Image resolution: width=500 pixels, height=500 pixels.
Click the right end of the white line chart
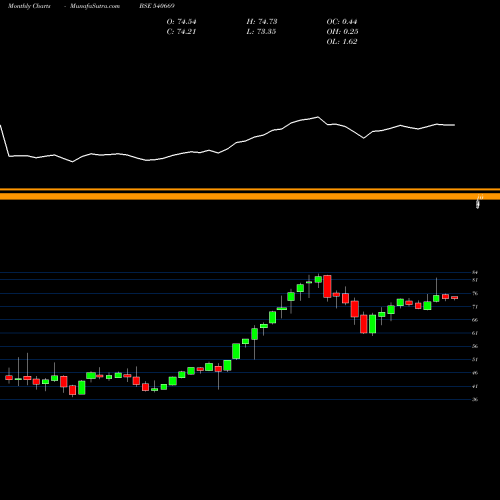454,125
